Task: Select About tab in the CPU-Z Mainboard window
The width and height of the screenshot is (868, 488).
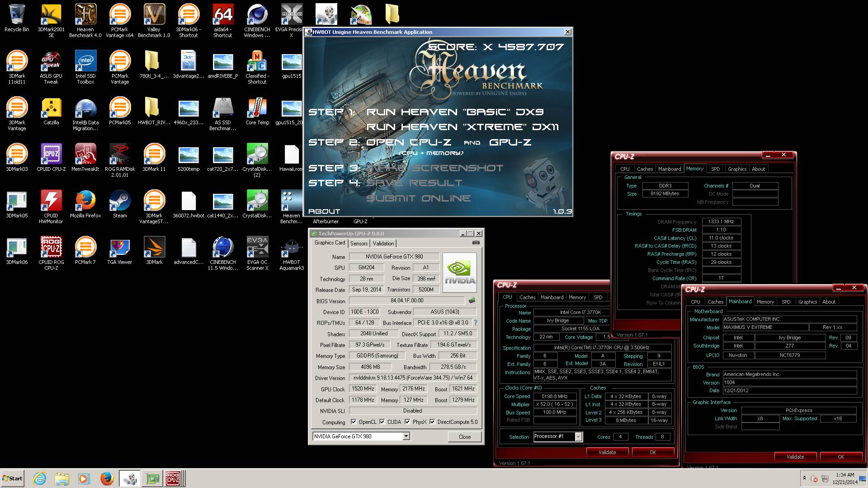Action: point(829,302)
